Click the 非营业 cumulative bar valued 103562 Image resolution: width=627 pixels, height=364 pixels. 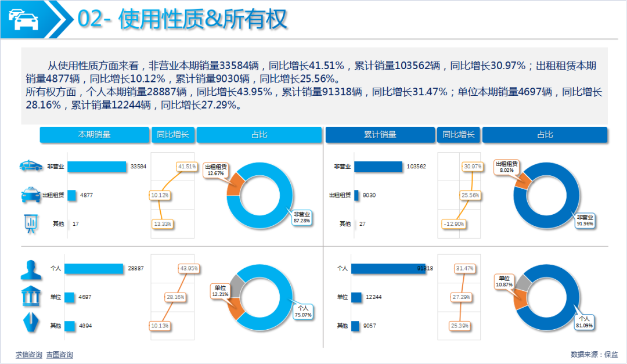tap(378, 167)
